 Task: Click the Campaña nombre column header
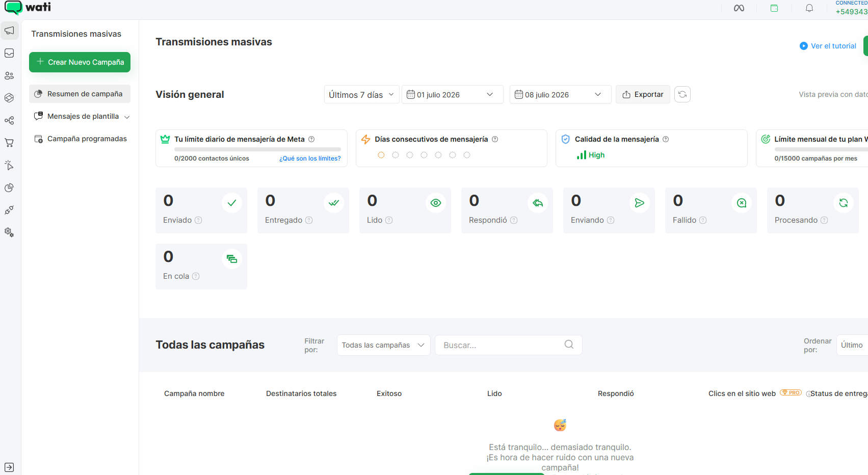[194, 393]
